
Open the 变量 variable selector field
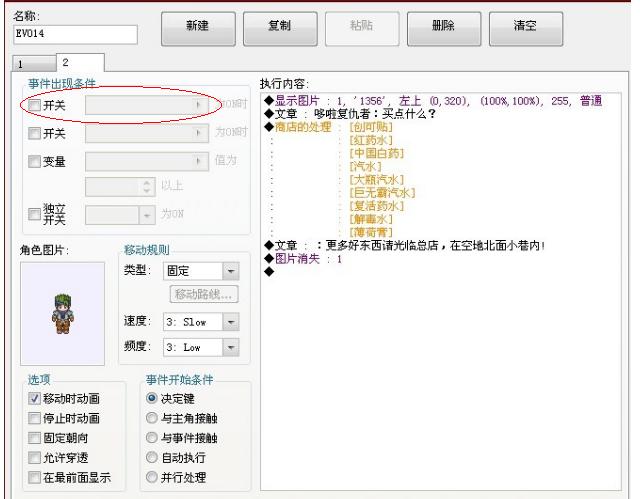[x=147, y=161]
